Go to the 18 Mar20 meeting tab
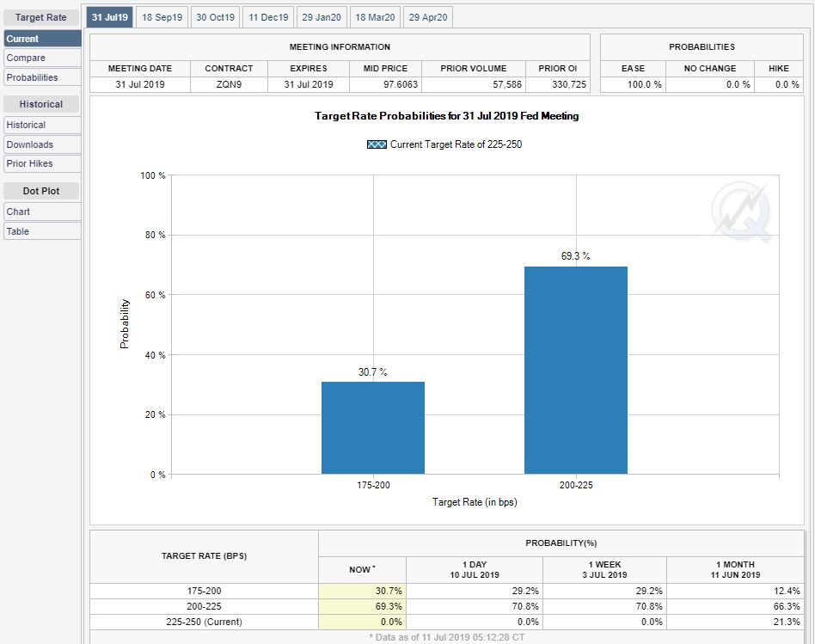 tap(375, 17)
